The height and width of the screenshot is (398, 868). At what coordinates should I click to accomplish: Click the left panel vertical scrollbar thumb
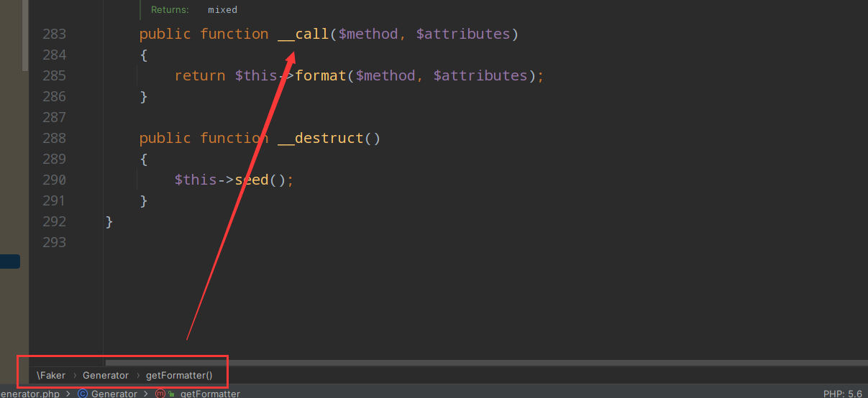(25, 34)
